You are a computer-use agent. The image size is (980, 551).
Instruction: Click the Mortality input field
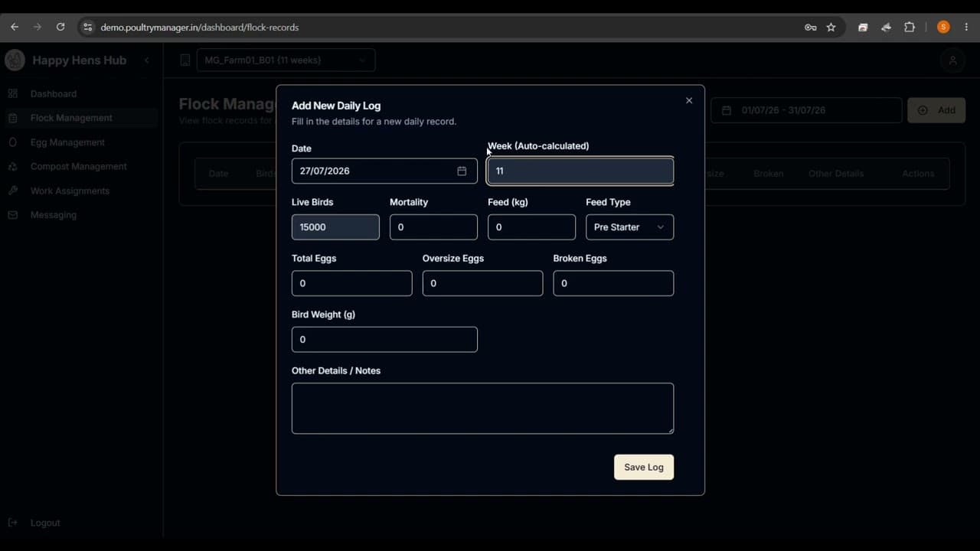coord(433,227)
